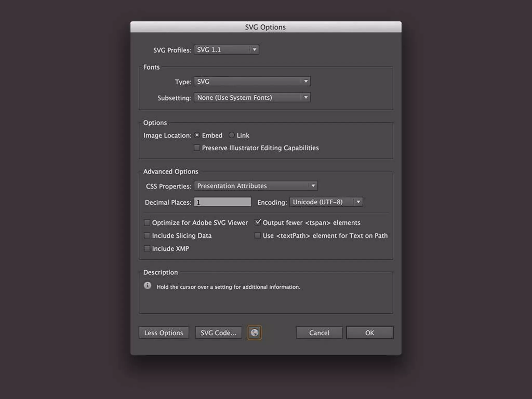Uncheck Output fewer tspan elements

pyautogui.click(x=258, y=222)
